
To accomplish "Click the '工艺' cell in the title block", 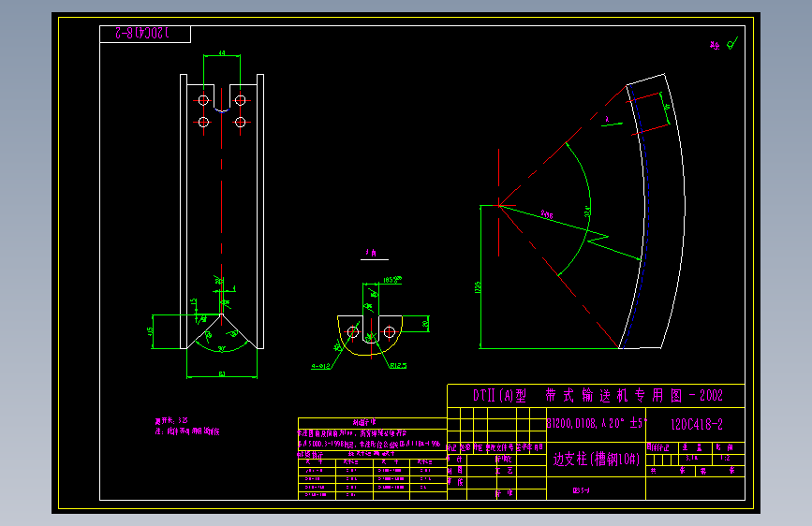I will [x=504, y=471].
